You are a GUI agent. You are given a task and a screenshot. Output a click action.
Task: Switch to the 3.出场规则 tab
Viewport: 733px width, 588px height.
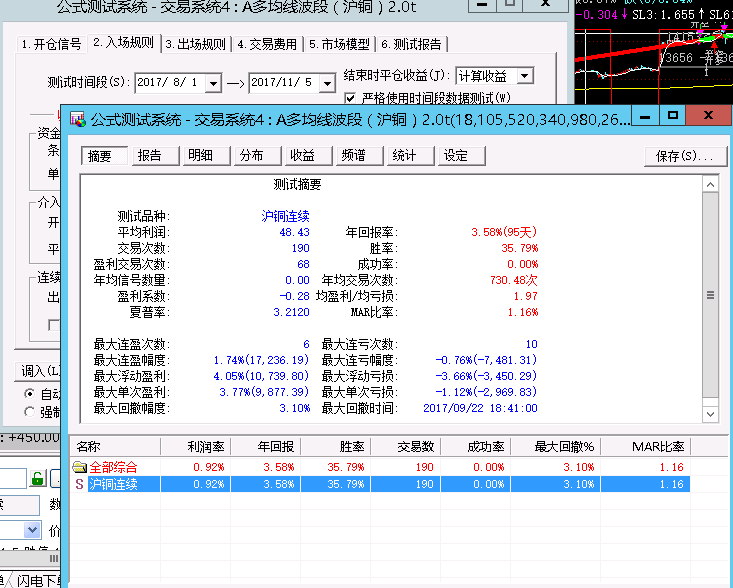pos(196,44)
